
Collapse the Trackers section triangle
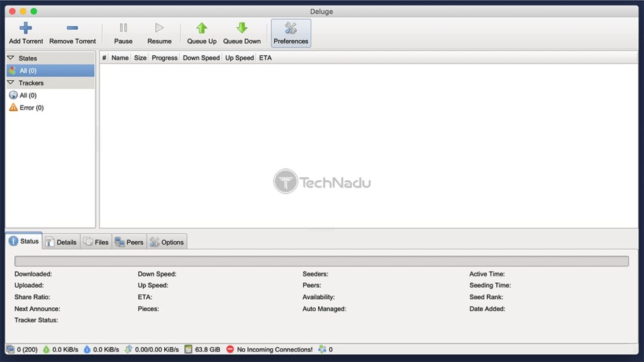pos(11,82)
